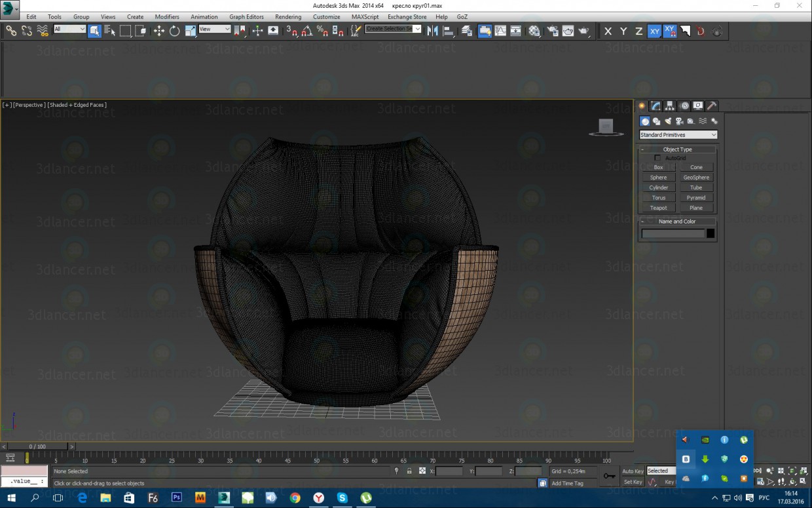Click the Torus button
The image size is (812, 508).
click(658, 198)
